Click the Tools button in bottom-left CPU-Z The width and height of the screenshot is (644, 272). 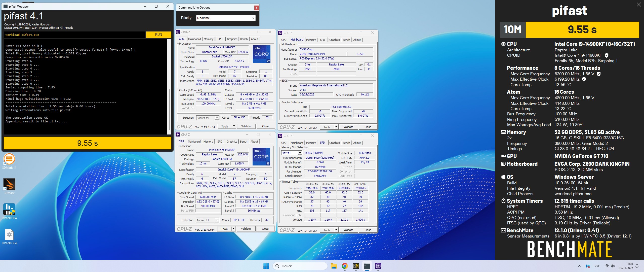tap(224, 229)
